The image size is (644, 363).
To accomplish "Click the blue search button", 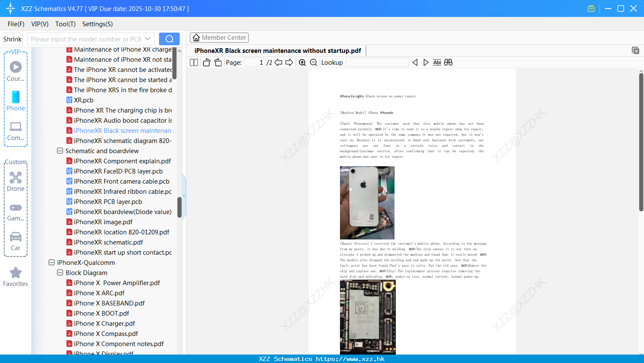I will (x=169, y=39).
